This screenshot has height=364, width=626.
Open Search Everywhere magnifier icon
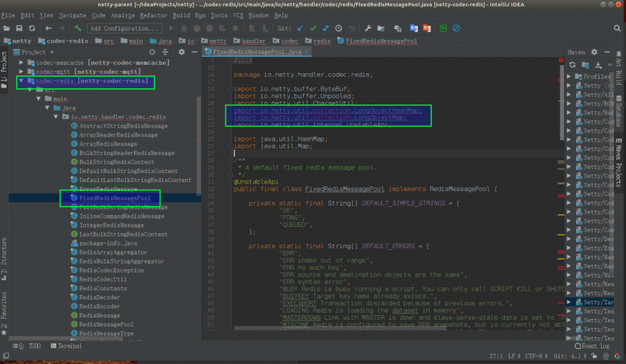coord(617,28)
